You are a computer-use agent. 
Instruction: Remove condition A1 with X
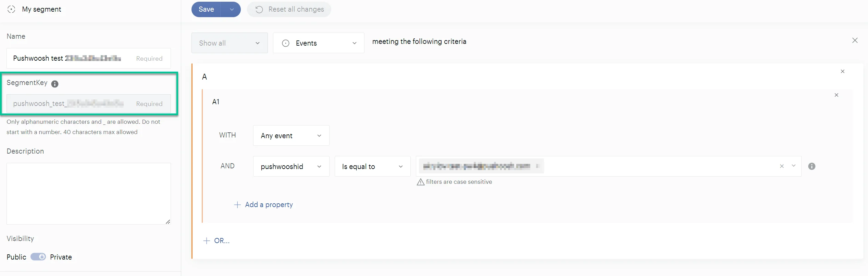(x=836, y=95)
